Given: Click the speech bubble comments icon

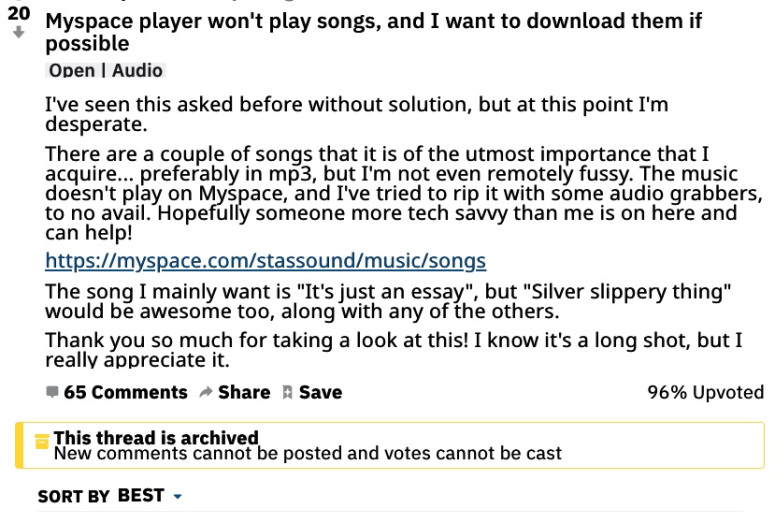Looking at the screenshot, I should point(52,392).
